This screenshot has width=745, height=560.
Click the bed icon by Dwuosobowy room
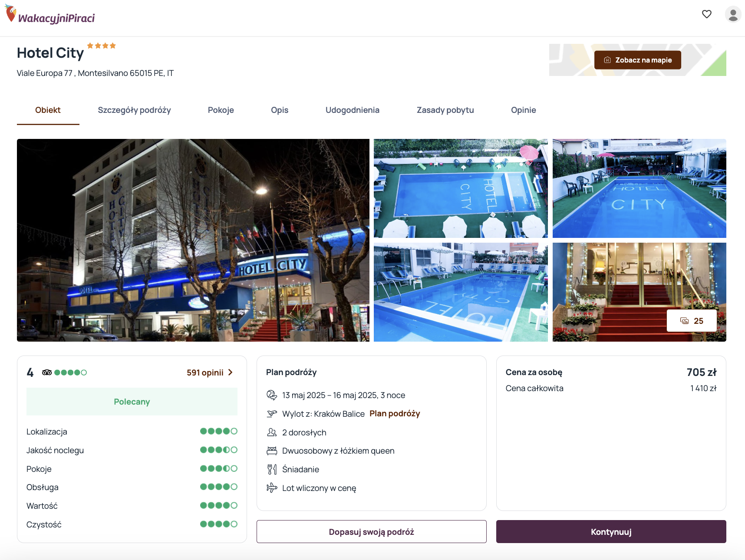(x=272, y=451)
